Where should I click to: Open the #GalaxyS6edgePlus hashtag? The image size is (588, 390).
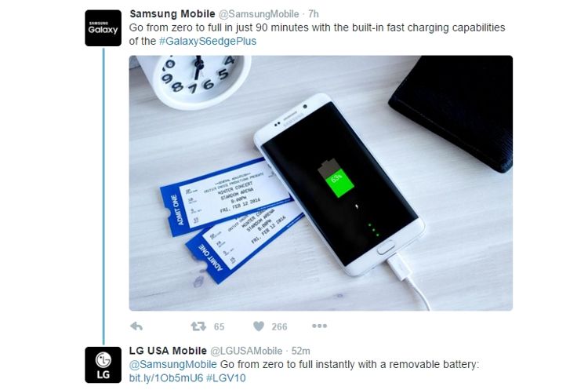[208, 41]
